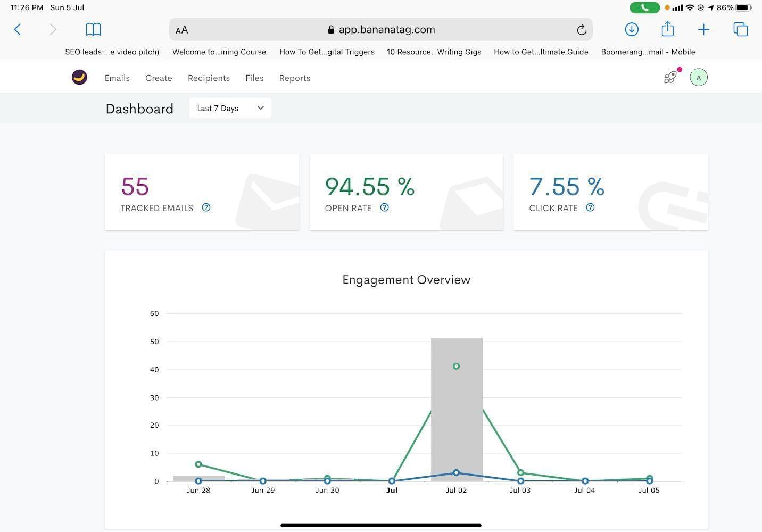
Task: Tap the Safari share icon
Action: (667, 29)
